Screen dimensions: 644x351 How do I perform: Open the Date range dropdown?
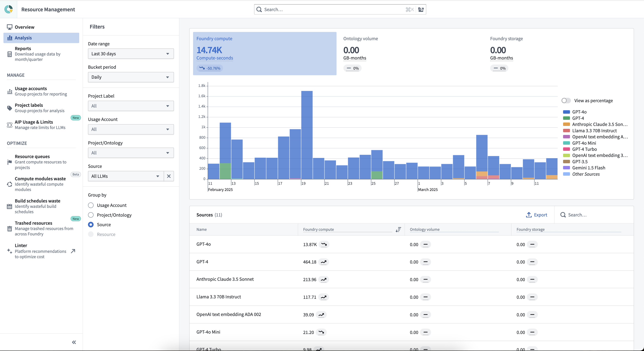tap(130, 54)
